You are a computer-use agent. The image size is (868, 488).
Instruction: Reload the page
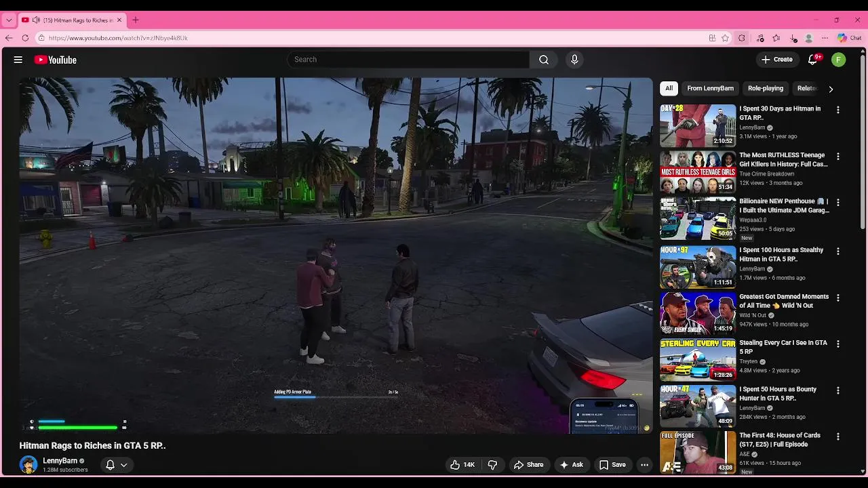click(25, 38)
